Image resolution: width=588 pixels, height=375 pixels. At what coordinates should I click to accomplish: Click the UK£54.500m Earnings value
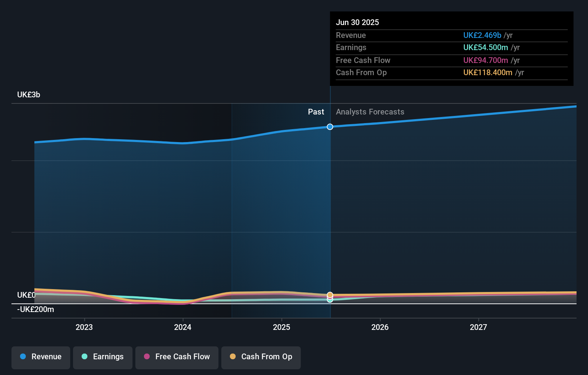point(486,47)
